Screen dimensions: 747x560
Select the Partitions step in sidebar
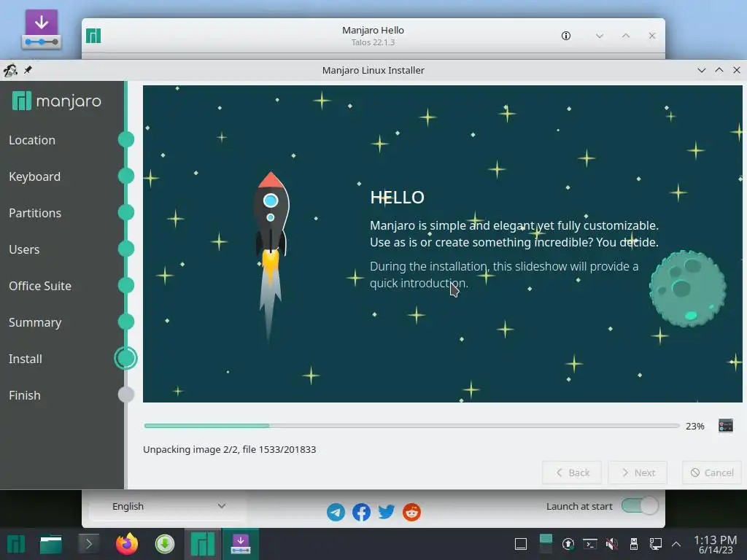point(35,213)
